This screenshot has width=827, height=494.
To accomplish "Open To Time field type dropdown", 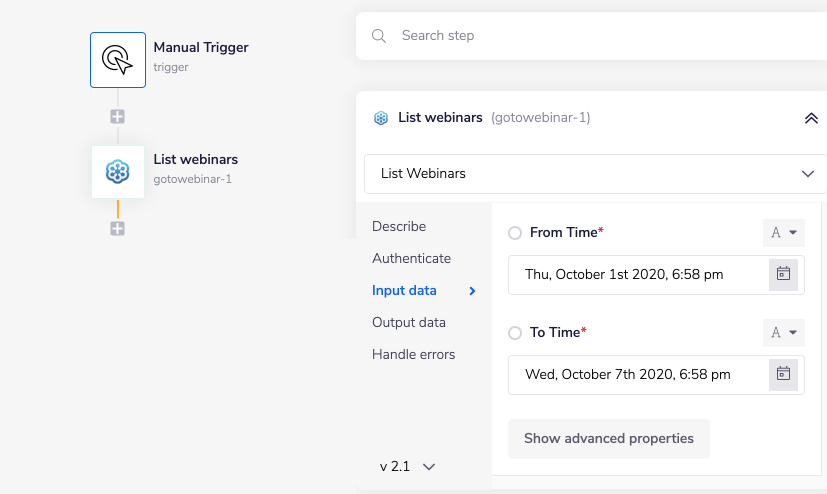I will click(783, 333).
